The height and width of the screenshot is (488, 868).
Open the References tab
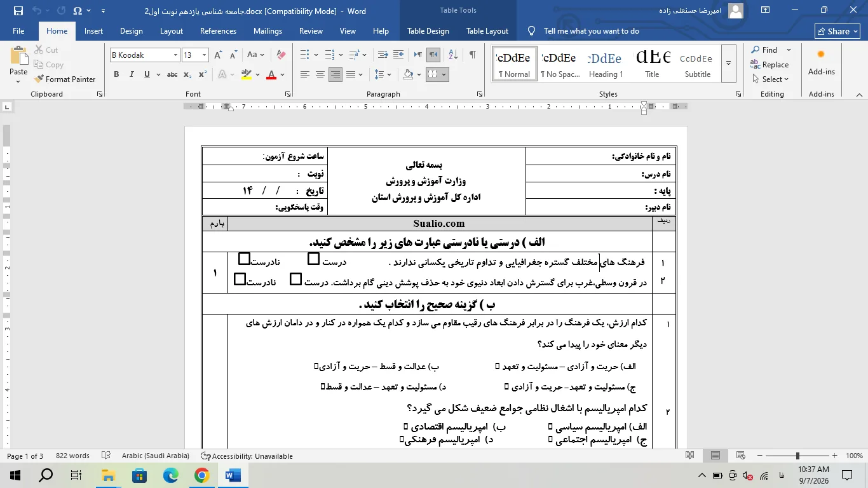(x=218, y=31)
